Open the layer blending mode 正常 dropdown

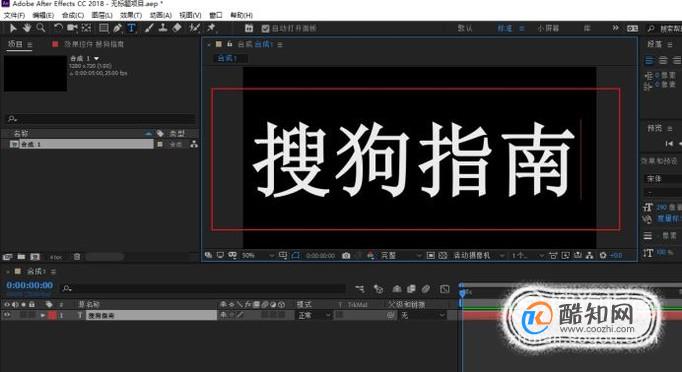(x=312, y=315)
